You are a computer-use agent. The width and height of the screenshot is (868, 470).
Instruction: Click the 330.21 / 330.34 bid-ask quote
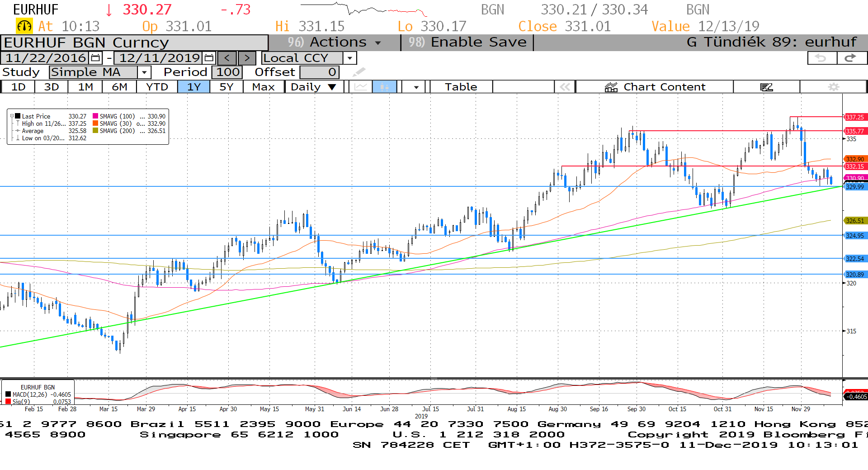pos(594,9)
